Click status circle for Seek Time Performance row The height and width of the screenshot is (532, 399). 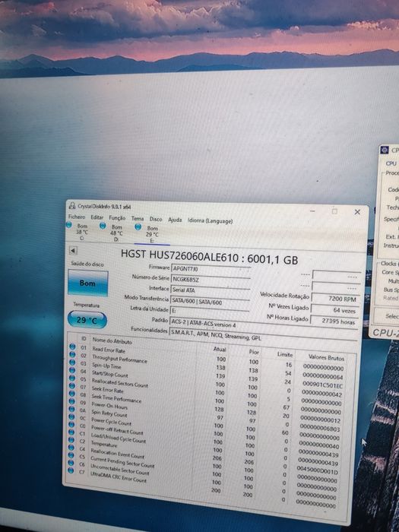click(x=72, y=393)
